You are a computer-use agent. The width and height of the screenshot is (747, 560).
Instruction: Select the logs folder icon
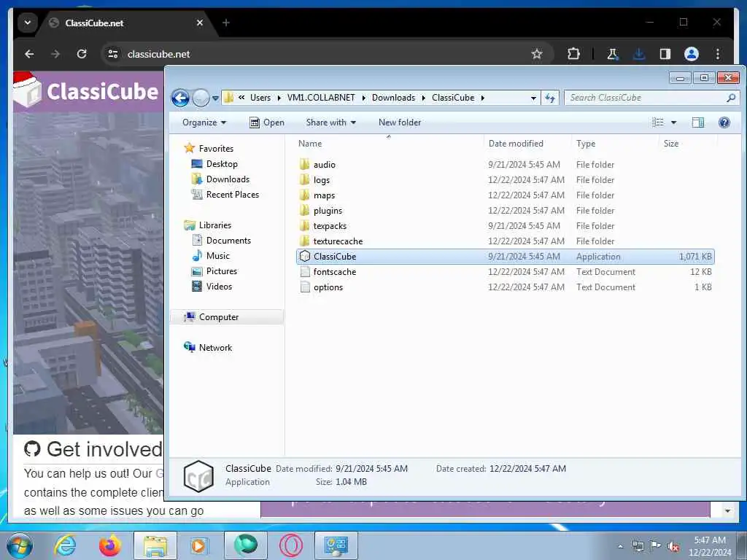tap(305, 179)
